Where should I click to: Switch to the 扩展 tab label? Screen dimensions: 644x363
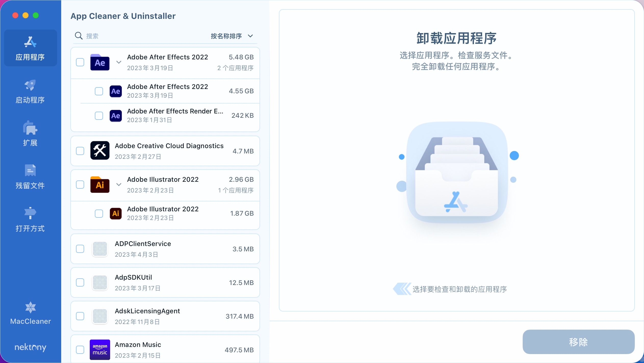tap(30, 143)
